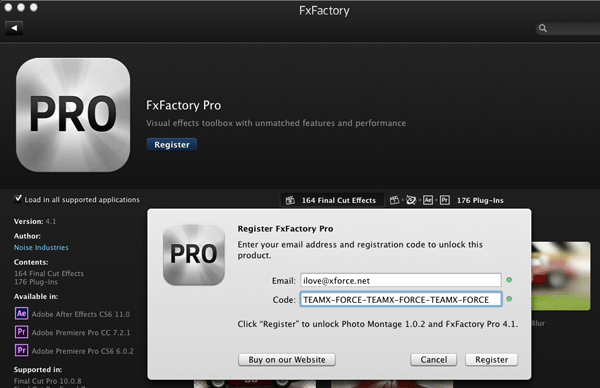Click Adobe Premiere Pro CS6 6.0.2 text
This screenshot has height=388, width=600.
coord(83,351)
